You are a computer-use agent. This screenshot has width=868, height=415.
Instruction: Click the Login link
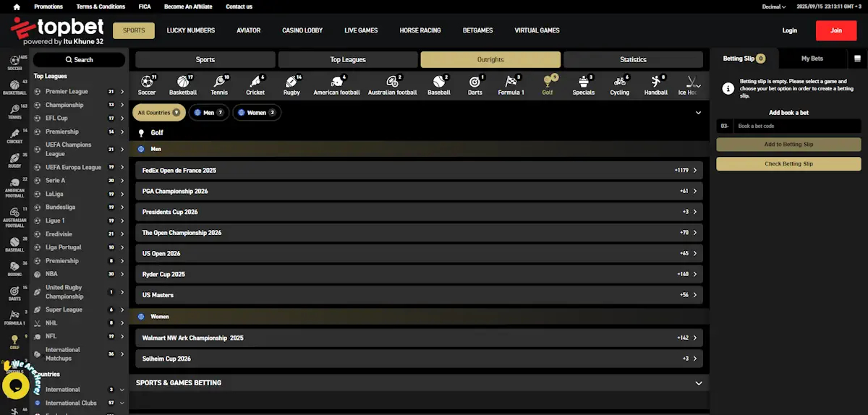pos(790,30)
